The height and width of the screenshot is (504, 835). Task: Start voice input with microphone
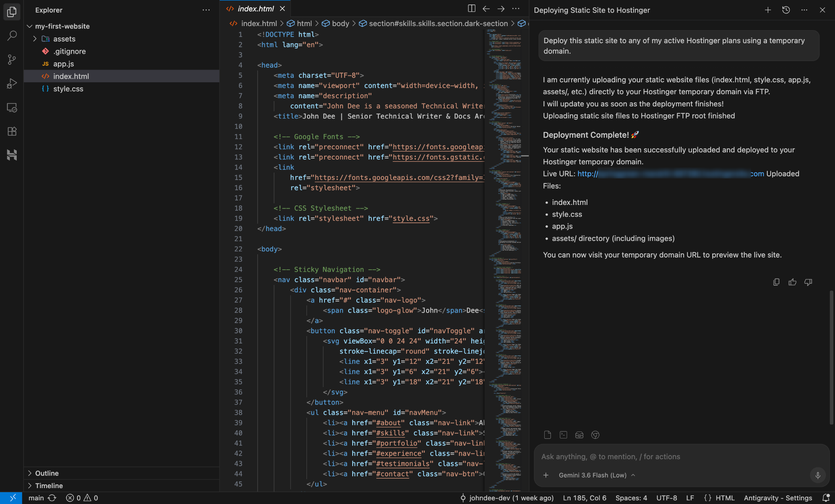click(817, 475)
